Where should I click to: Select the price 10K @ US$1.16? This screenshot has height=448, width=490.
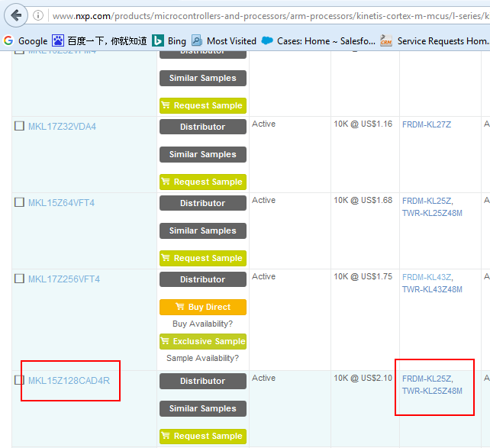(x=363, y=124)
